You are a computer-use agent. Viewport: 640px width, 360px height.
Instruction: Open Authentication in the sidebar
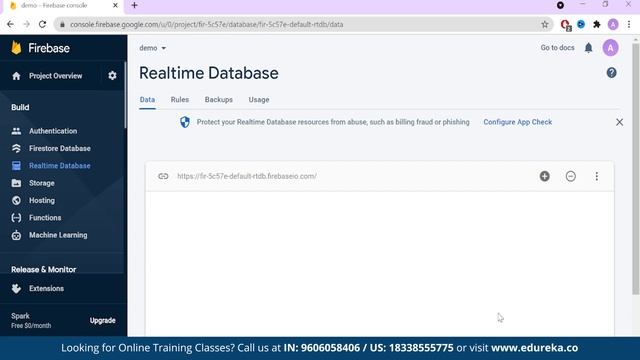coord(53,131)
